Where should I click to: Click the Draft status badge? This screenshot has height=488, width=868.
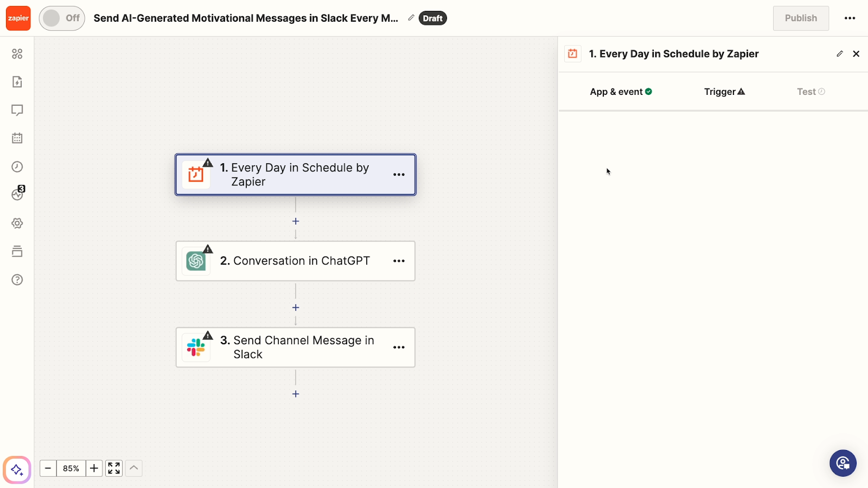coord(432,18)
